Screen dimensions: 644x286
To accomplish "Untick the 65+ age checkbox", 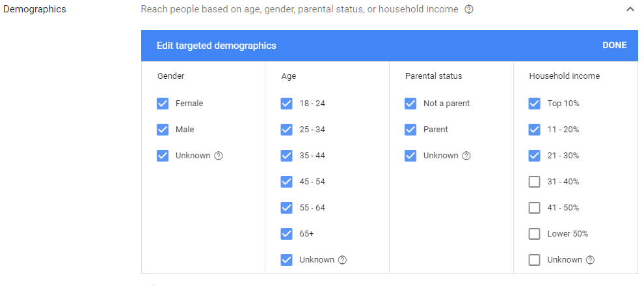I will (x=287, y=234).
